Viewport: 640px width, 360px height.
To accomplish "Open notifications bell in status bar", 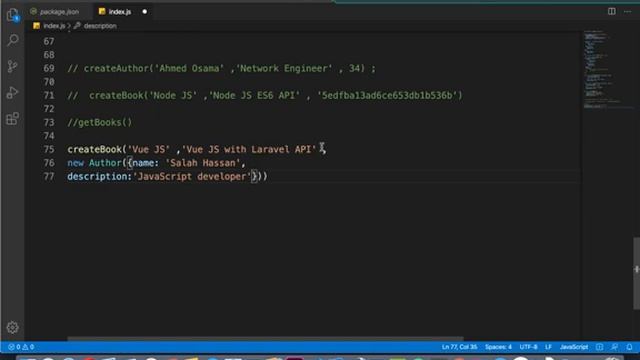I will (x=629, y=347).
